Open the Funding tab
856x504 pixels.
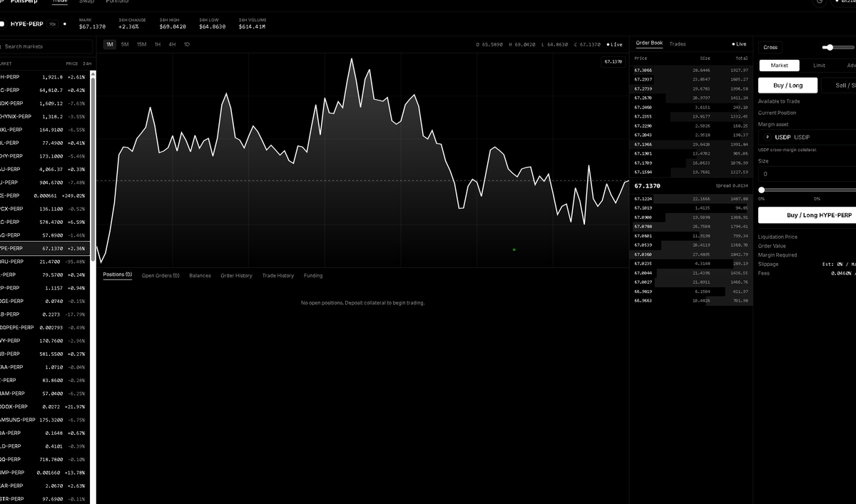(x=313, y=275)
